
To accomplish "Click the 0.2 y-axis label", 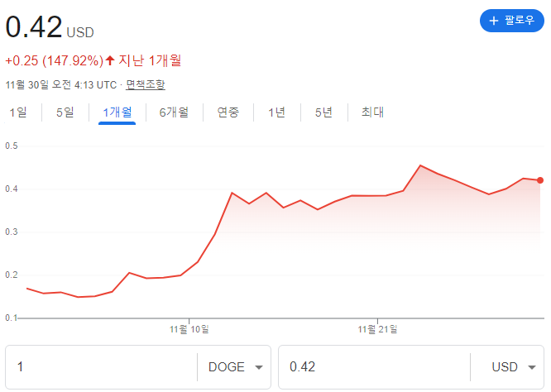I will pos(12,275).
